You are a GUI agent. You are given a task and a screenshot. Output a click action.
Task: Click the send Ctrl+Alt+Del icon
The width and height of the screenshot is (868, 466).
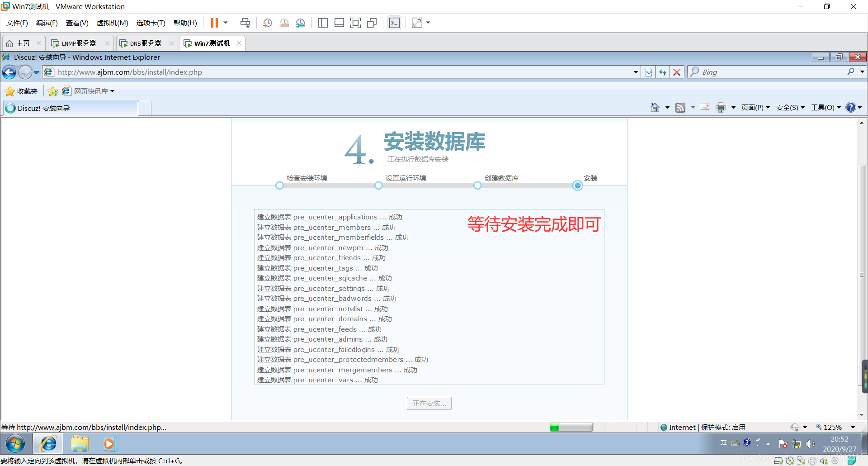245,23
